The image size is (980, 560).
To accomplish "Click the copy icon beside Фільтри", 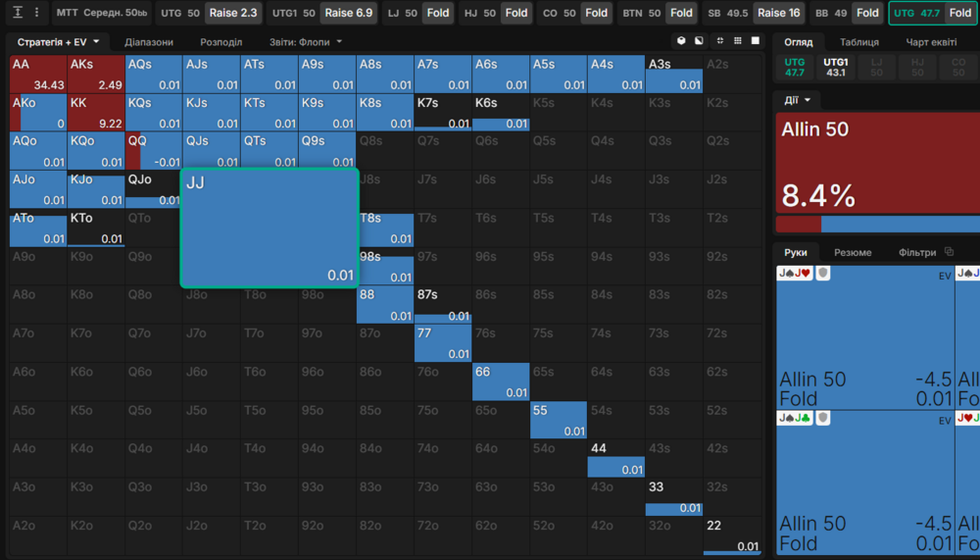I will coord(949,252).
